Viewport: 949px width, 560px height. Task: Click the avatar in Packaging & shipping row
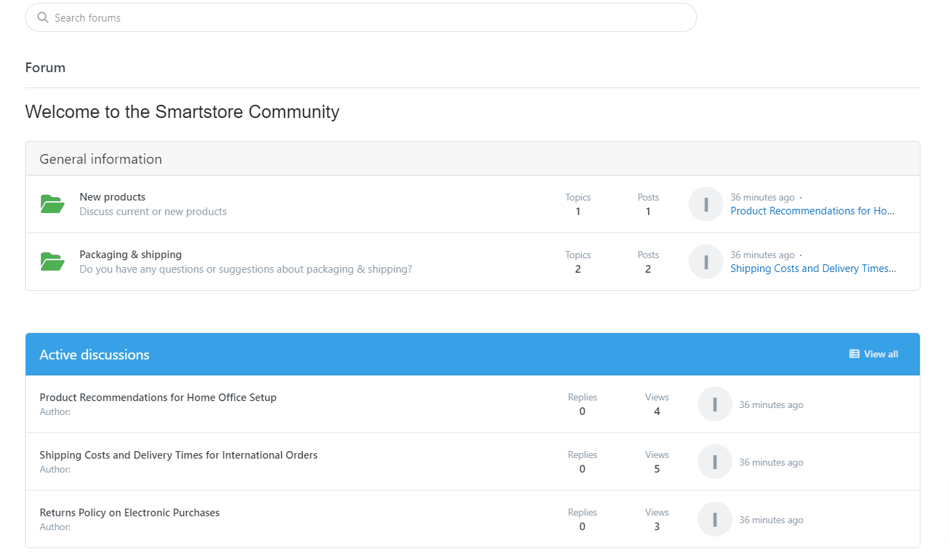[705, 262]
